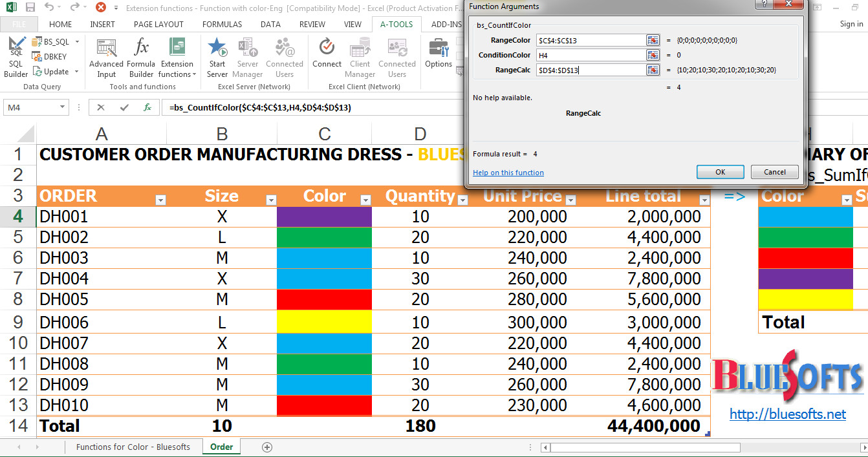This screenshot has height=457, width=868.
Task: Click the DBKEY icon
Action: coord(49,56)
